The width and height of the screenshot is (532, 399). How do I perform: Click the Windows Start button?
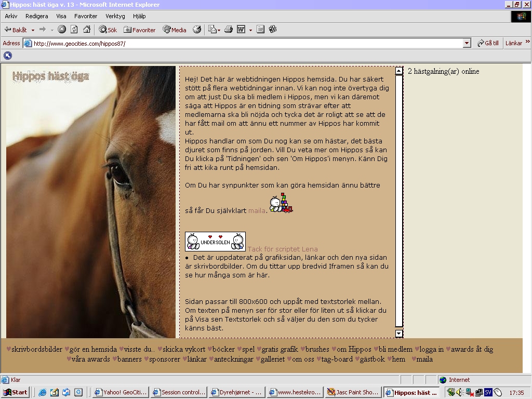pos(16,392)
